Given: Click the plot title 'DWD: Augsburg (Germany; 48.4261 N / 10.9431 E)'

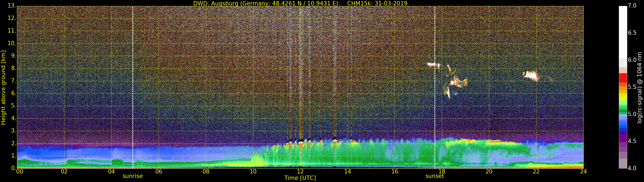Looking at the screenshot, I should point(266,3).
